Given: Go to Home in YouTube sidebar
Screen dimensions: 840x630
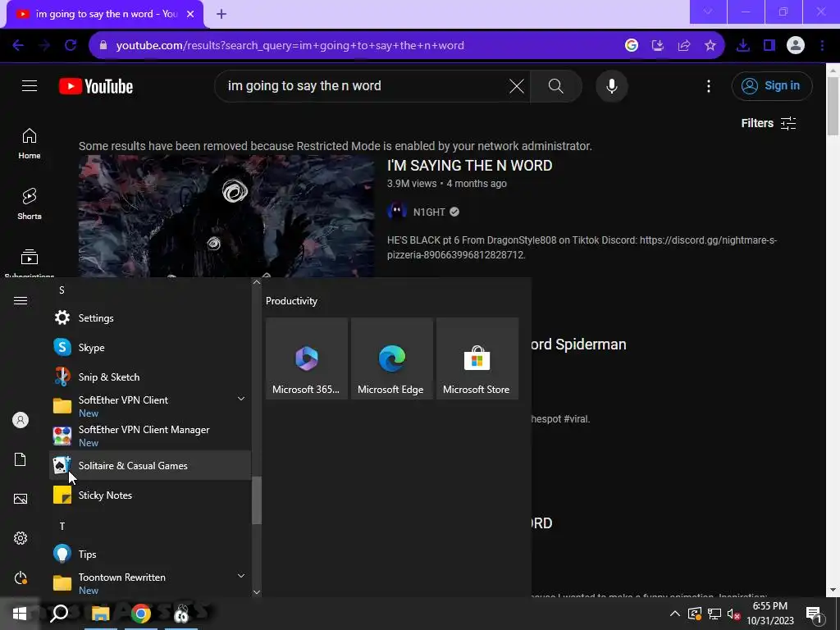Looking at the screenshot, I should tap(30, 144).
